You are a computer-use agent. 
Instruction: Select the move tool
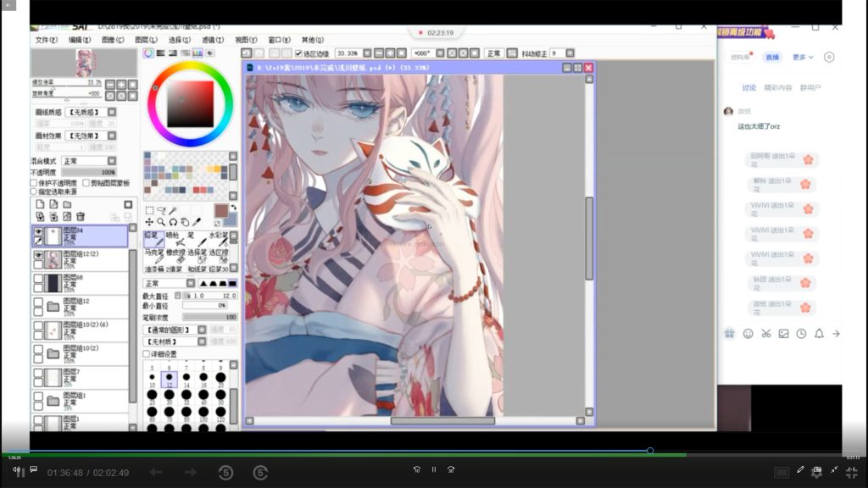[x=149, y=222]
